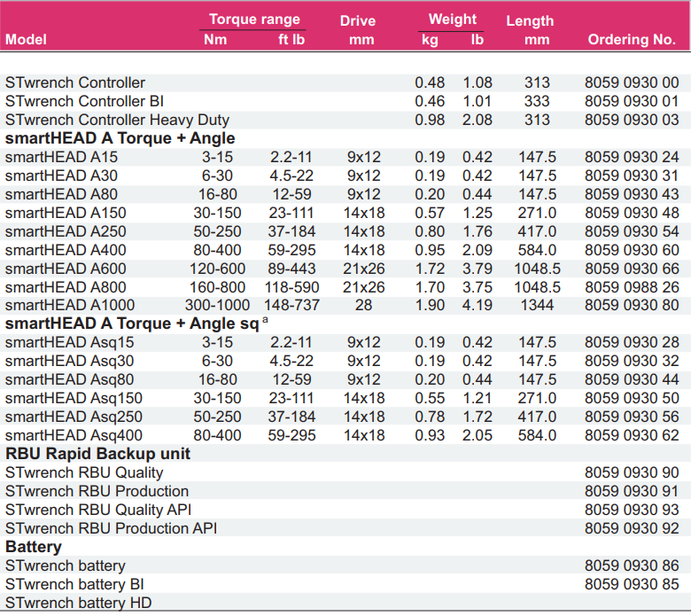Image resolution: width=691 pixels, height=616 pixels.
Task: Click the RBU Rapid Backup unit heading
Action: coord(97,454)
